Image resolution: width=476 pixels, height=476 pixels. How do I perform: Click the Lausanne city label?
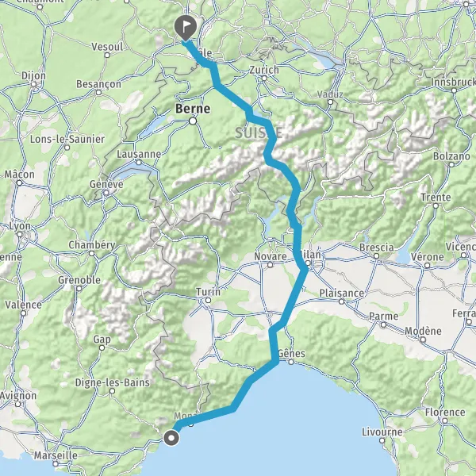(x=139, y=154)
